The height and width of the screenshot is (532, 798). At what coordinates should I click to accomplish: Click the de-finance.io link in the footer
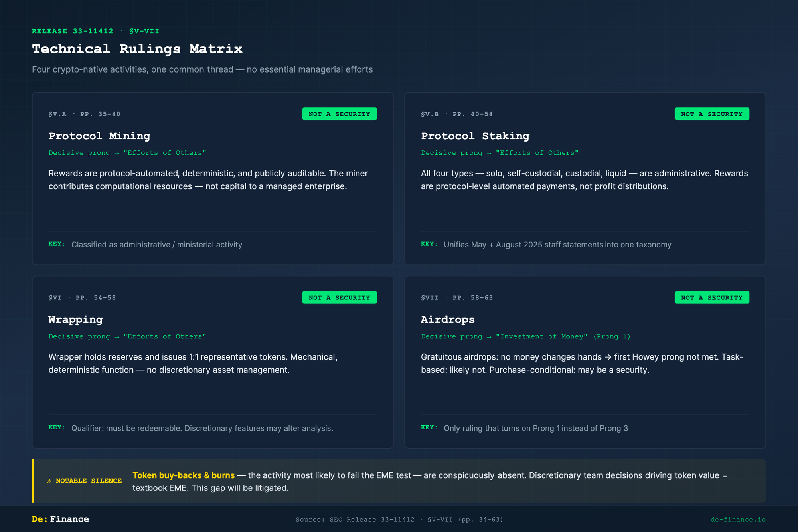739,519
